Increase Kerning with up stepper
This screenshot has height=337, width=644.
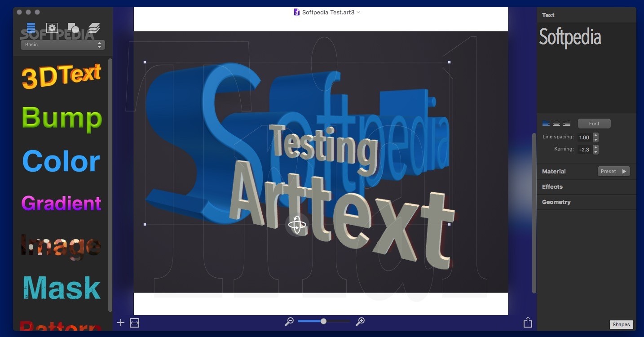pyautogui.click(x=595, y=147)
